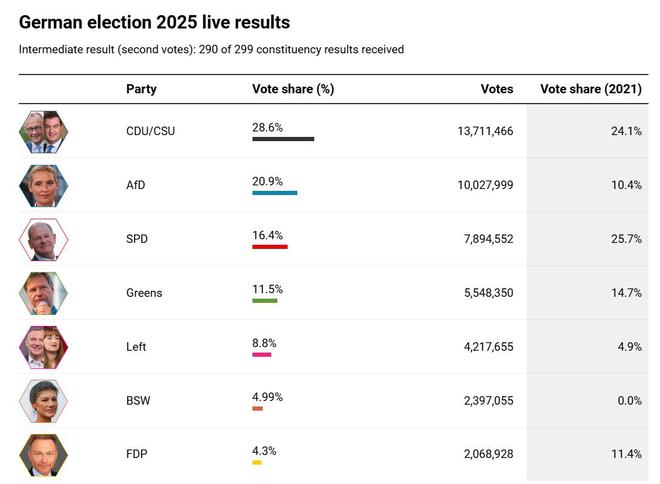Screen dimensions: 660x484
Task: Click the Party column header
Action: coord(141,89)
